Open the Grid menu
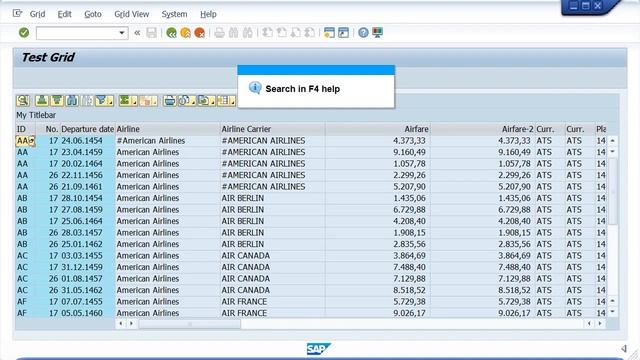Screen dimensions: 640x360 point(37,14)
